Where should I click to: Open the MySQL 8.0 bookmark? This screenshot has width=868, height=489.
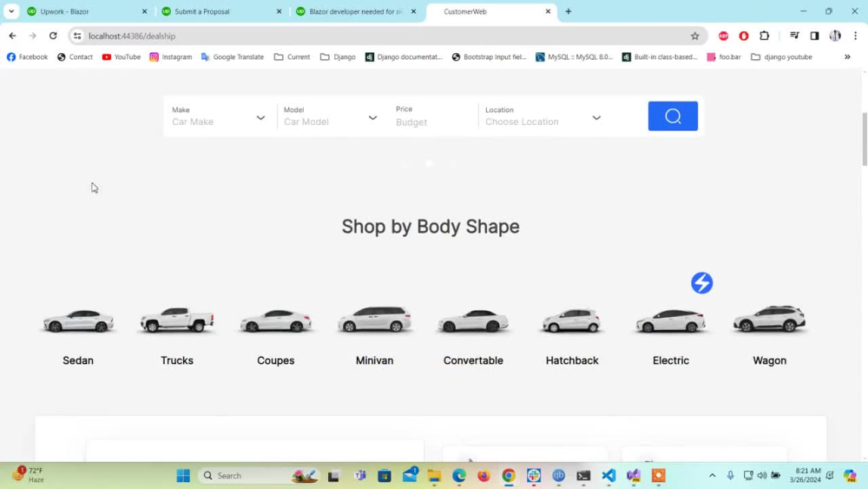pos(574,57)
